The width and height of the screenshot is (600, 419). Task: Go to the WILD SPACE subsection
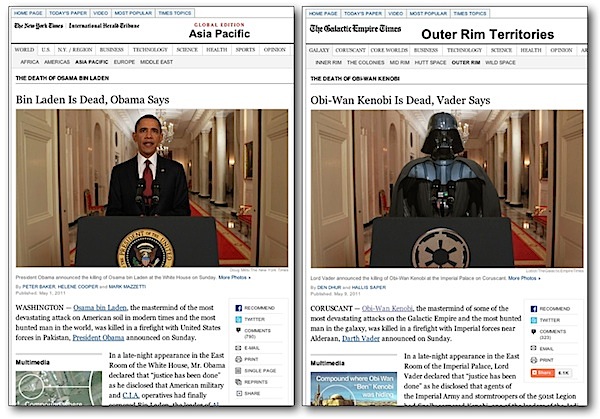pos(500,62)
